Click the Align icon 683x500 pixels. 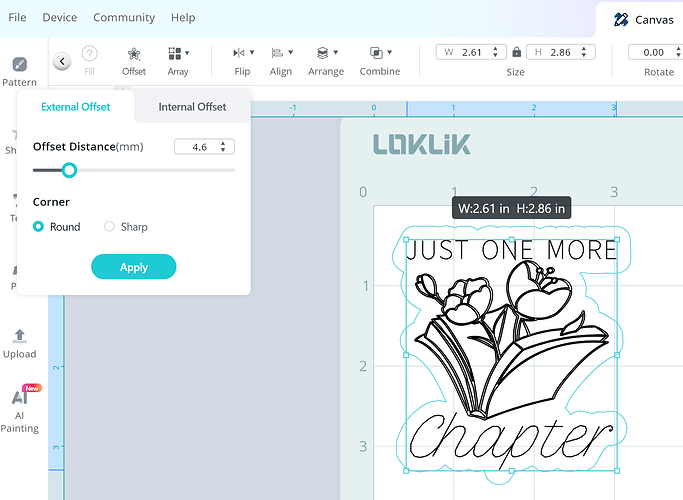click(x=277, y=53)
